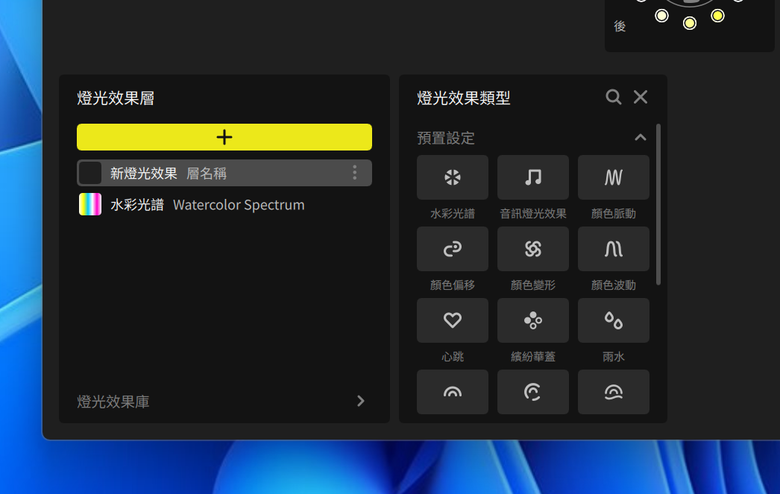Screen dimensions: 780x494
Task: Open search in 燈光效果類型 panel
Action: [x=613, y=97]
